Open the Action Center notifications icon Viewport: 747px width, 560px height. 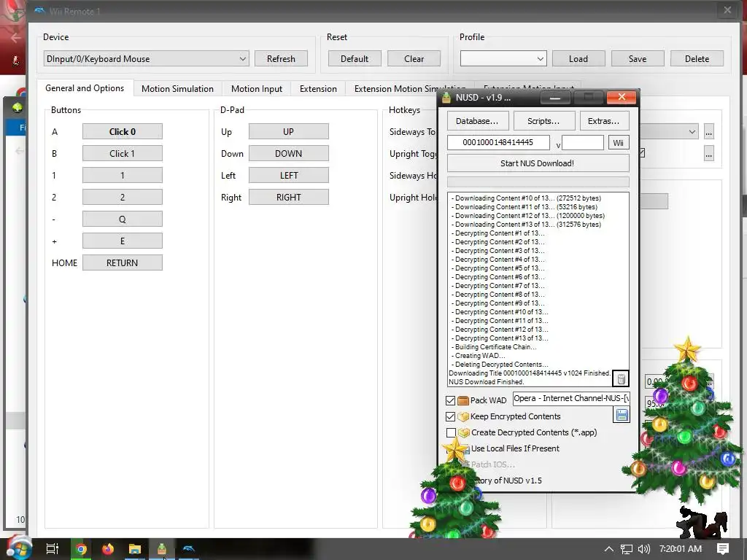point(723,549)
